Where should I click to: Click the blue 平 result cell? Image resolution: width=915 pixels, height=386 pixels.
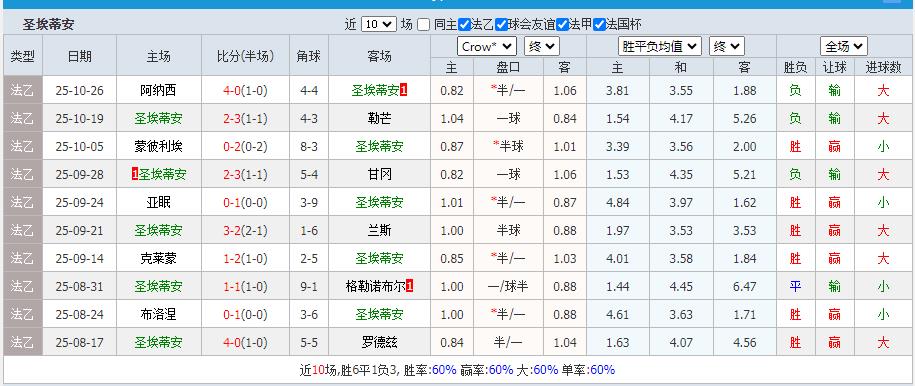795,287
